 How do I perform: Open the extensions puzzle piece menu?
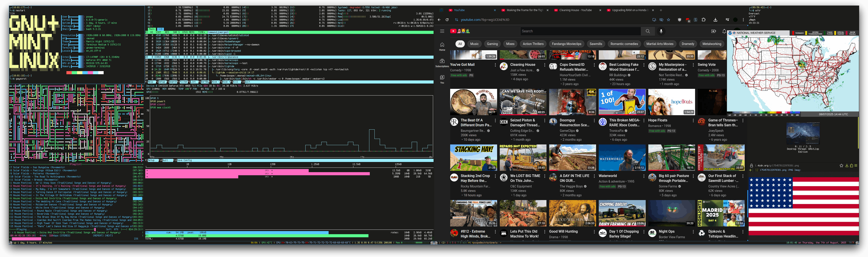(703, 20)
